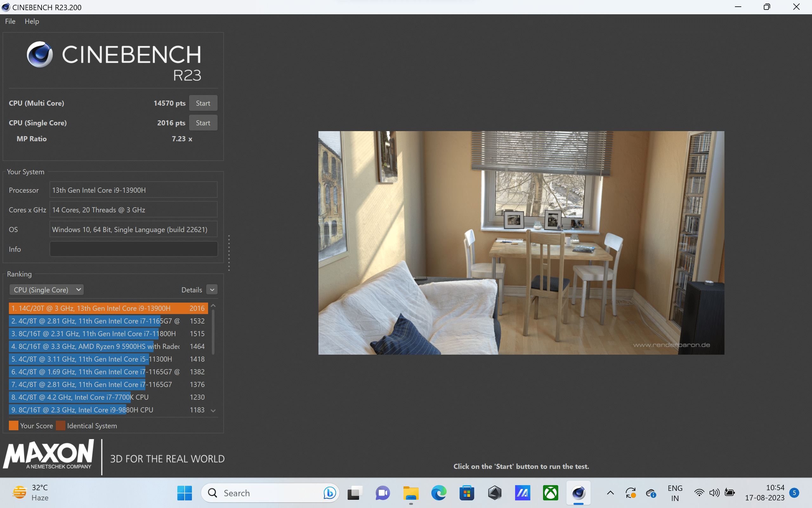Open Task View on the taskbar
The height and width of the screenshot is (508, 812).
(x=355, y=493)
